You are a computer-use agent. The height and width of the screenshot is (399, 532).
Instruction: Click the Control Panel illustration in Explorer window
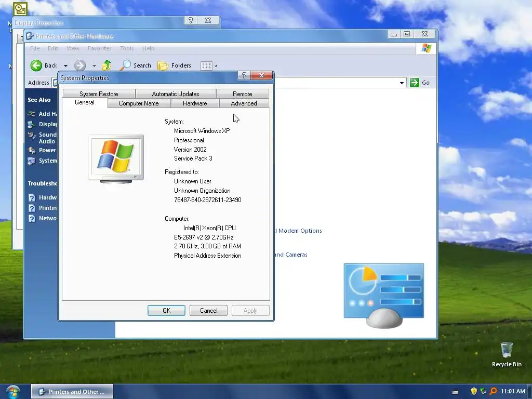point(384,296)
